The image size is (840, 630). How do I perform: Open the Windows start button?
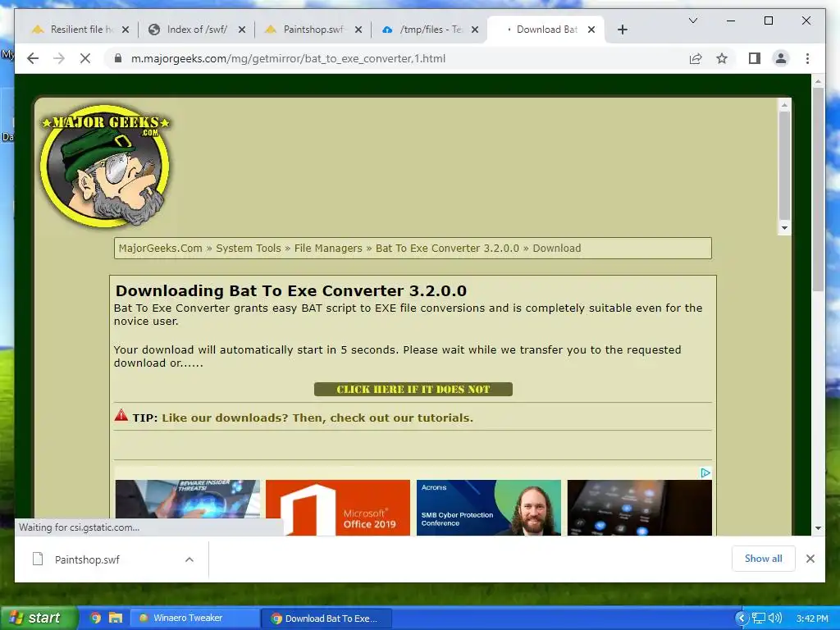(x=39, y=618)
